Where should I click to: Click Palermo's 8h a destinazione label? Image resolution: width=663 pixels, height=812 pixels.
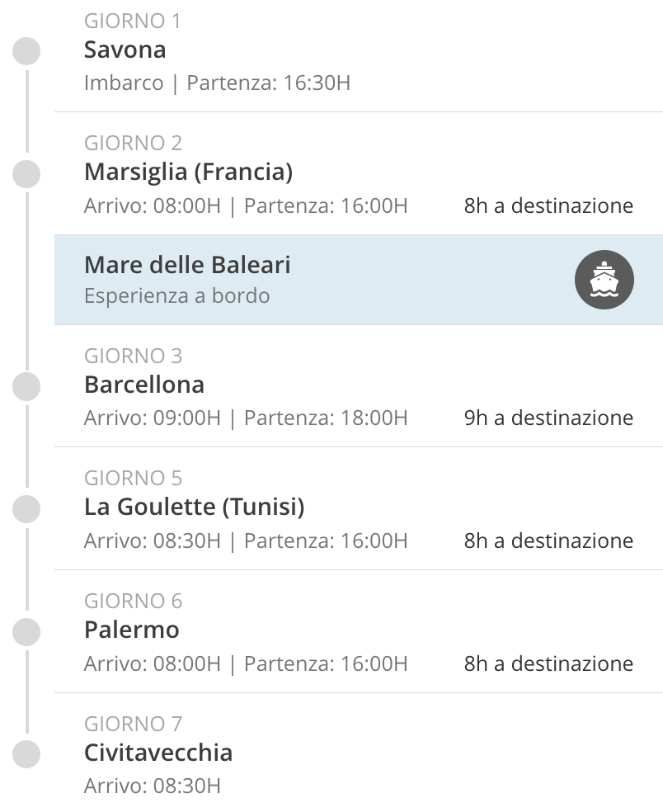pyautogui.click(x=548, y=663)
